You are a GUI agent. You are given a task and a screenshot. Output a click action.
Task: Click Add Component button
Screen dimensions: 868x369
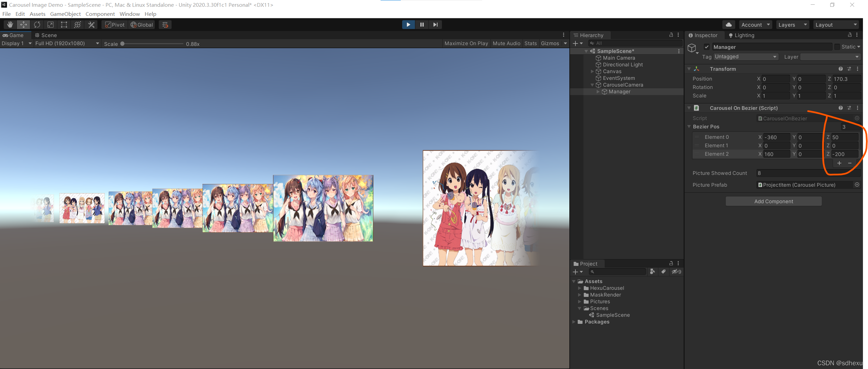[x=773, y=201]
